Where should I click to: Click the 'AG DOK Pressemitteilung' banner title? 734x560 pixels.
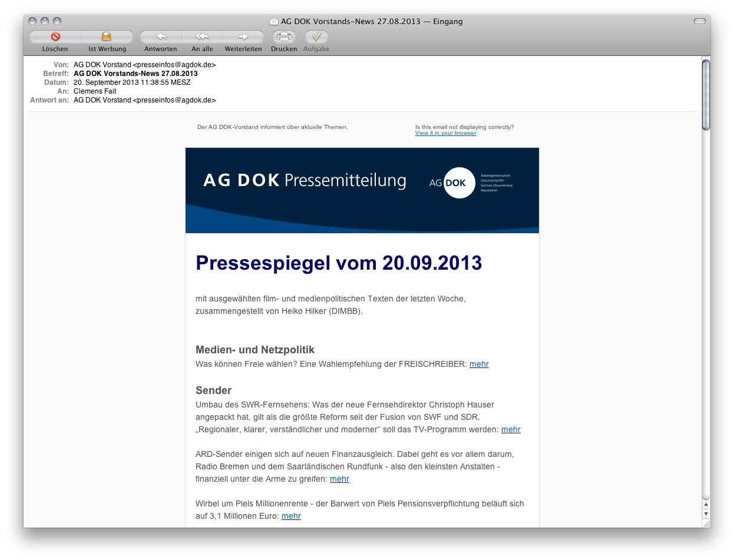tap(305, 180)
